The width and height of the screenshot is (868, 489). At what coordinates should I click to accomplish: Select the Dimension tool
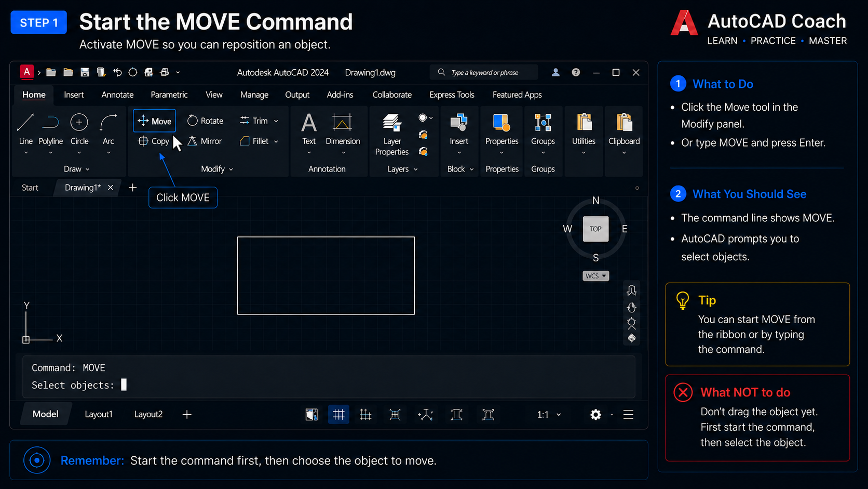coord(343,129)
